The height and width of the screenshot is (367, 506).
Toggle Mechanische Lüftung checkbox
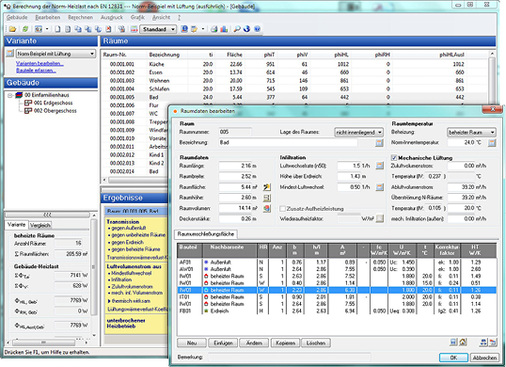pos(394,158)
